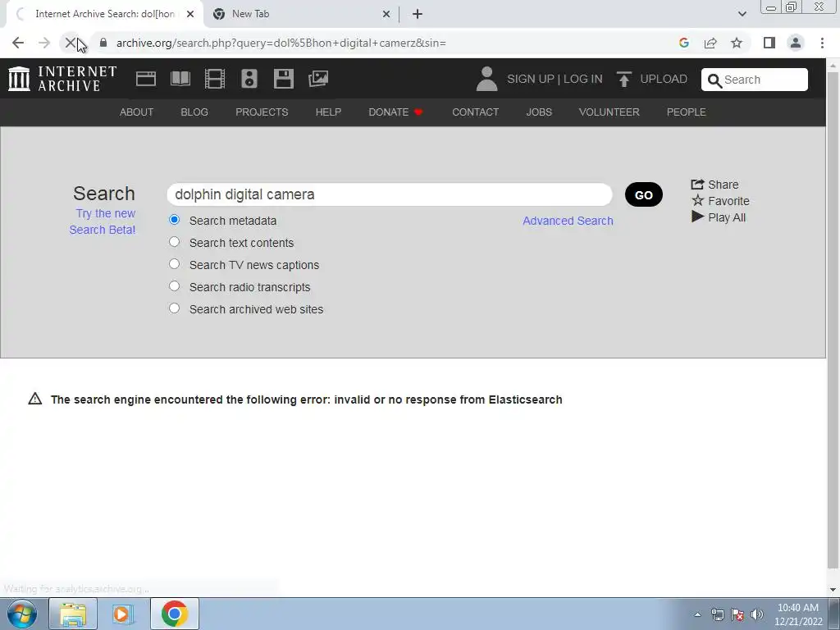Open the Images icon in the navbar
Image resolution: width=840 pixels, height=630 pixels.
(x=318, y=79)
